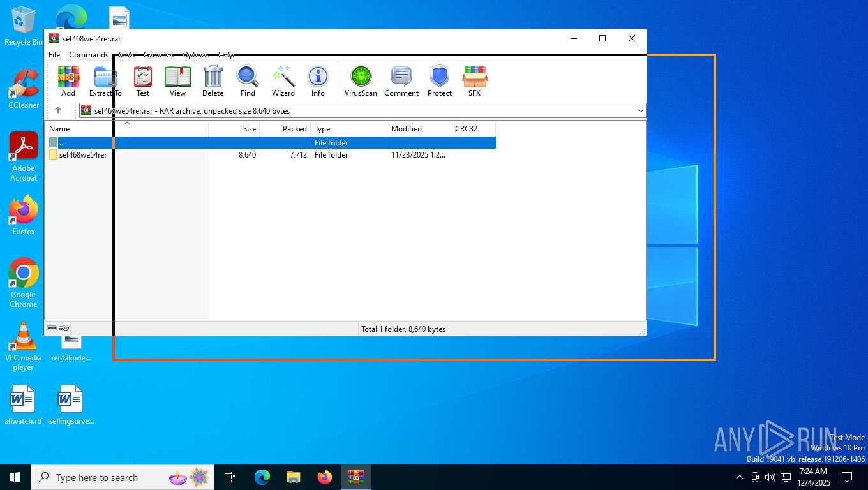Select the rentalinde... desktop file

[71, 348]
